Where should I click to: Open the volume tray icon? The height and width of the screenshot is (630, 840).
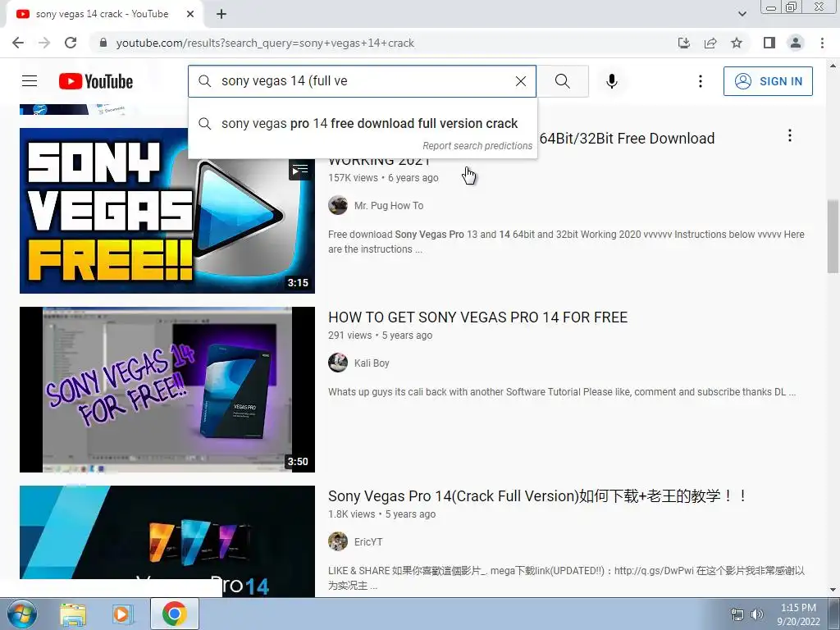pyautogui.click(x=756, y=614)
